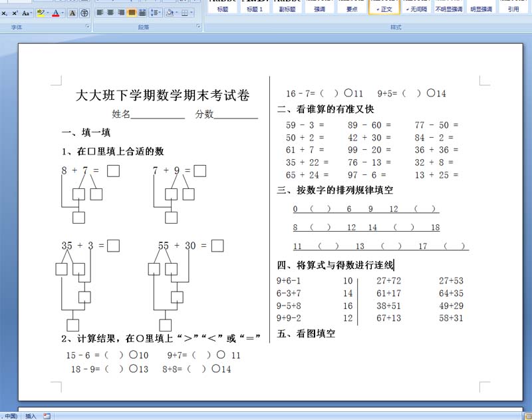Viewport: 532px width, 420px height.
Task: Apply yellow text highlight color
Action: tap(41, 13)
